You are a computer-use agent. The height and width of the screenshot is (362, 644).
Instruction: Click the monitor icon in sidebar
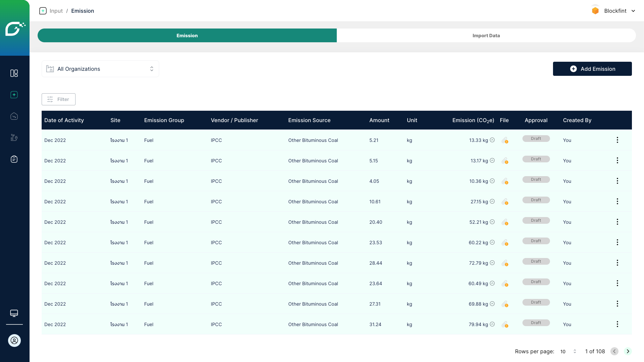pyautogui.click(x=14, y=313)
